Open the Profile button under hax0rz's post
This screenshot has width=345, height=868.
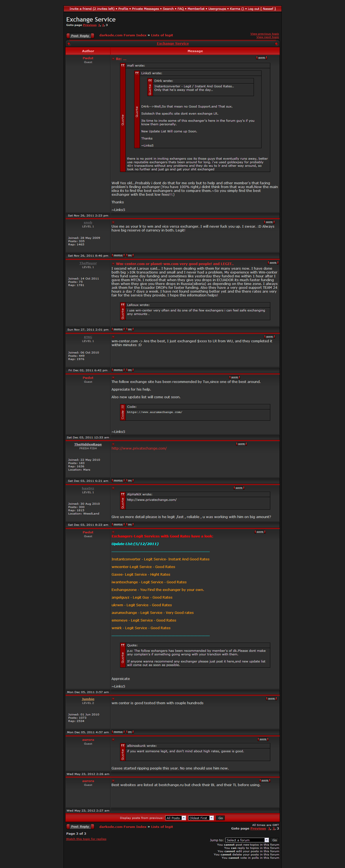pos(118,524)
